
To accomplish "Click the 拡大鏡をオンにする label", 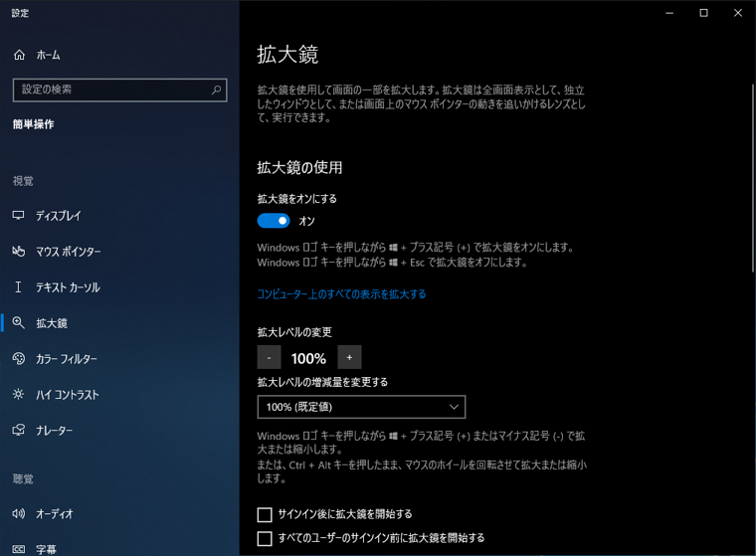I will 296,199.
